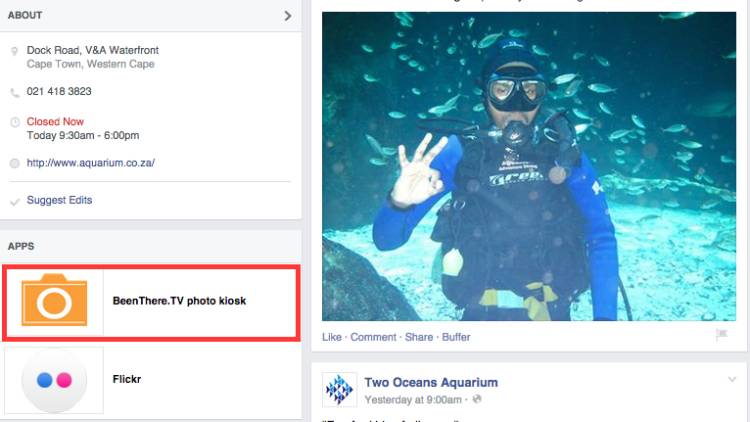This screenshot has height=422, width=750.
Task: Click the location pin icon
Action: 14,51
